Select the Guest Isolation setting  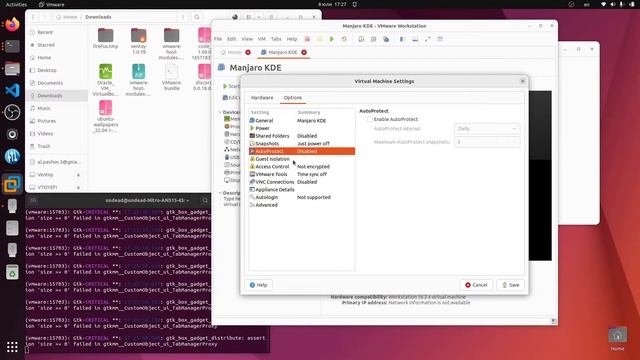click(x=302, y=159)
